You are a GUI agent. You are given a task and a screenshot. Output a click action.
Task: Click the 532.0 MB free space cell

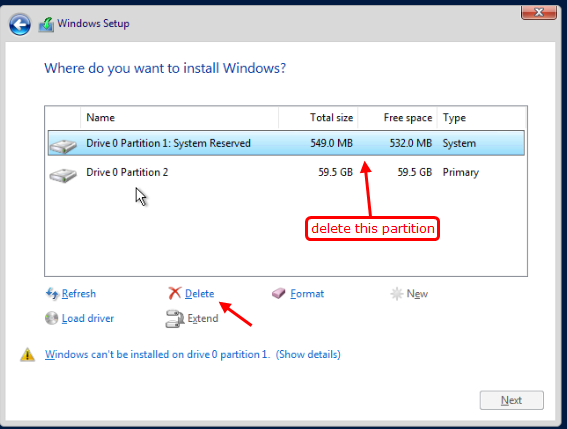click(x=410, y=143)
